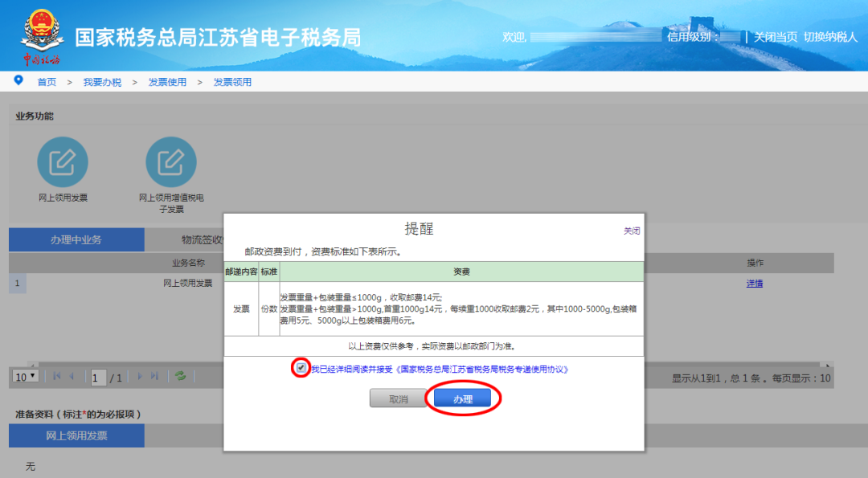Click the 以上资费仅供参考 note text
The image size is (868, 478).
[433, 346]
